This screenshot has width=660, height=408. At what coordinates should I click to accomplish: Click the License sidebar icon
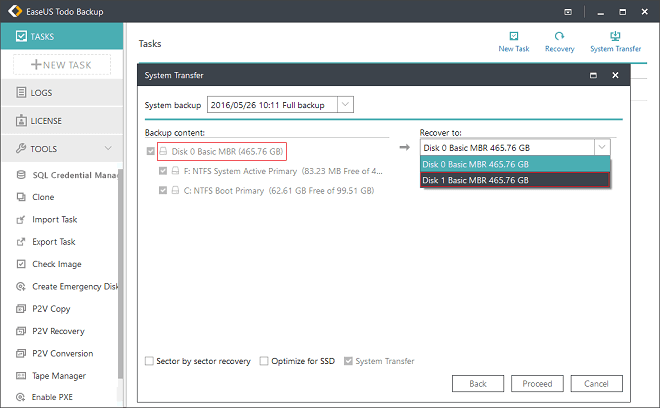point(21,120)
